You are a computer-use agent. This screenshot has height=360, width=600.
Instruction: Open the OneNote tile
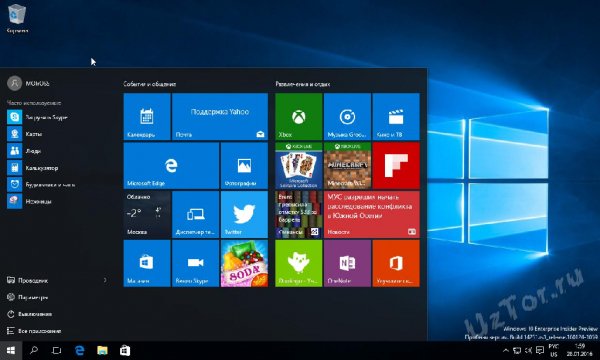347,264
